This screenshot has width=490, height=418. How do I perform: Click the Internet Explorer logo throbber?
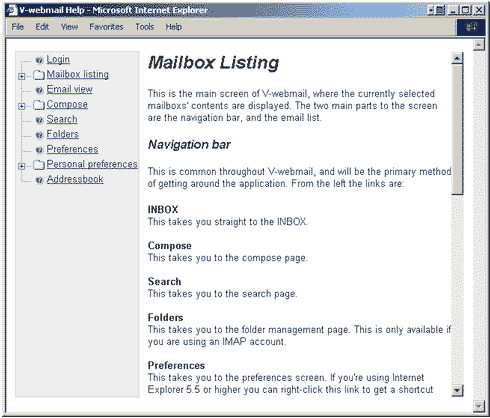click(x=471, y=27)
